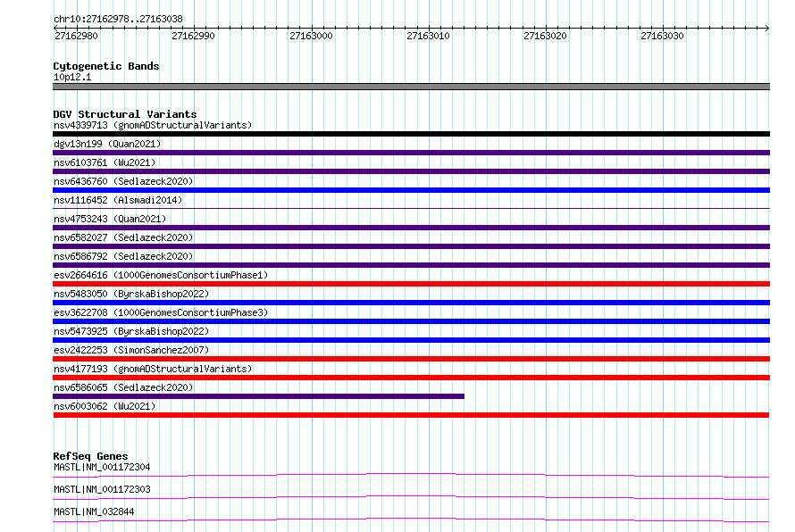Click the red bar under nsv4177193
795x532 pixels.
411,378
